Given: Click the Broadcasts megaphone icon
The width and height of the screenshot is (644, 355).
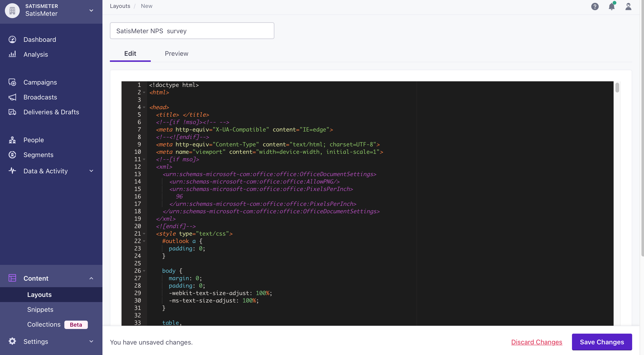Looking at the screenshot, I should 12,97.
